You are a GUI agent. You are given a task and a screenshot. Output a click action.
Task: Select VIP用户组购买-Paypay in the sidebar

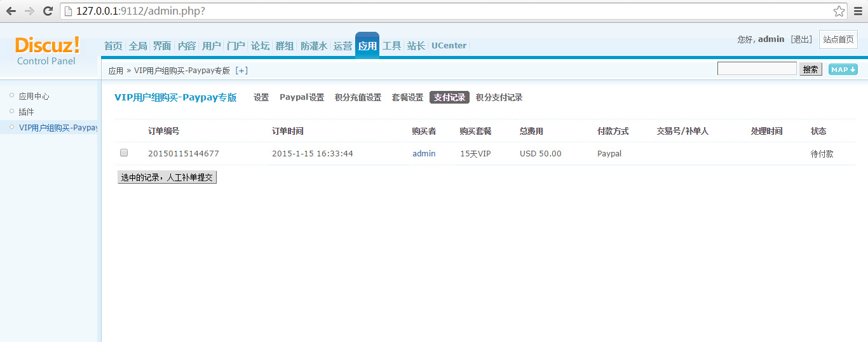pyautogui.click(x=58, y=128)
